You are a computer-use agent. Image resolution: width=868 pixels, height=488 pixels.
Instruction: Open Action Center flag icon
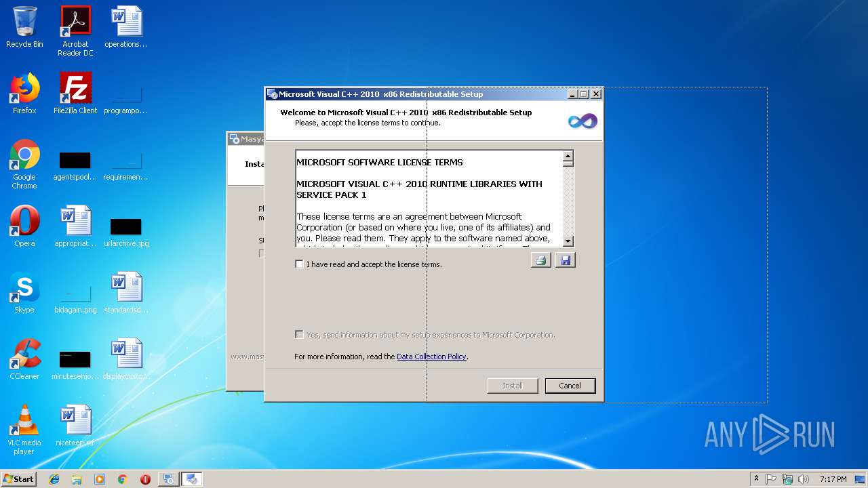pos(771,479)
